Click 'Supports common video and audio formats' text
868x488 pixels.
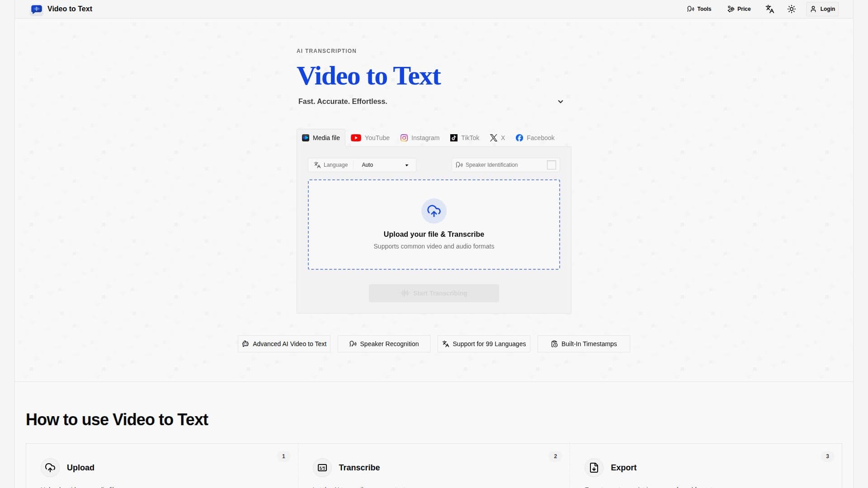click(x=434, y=246)
